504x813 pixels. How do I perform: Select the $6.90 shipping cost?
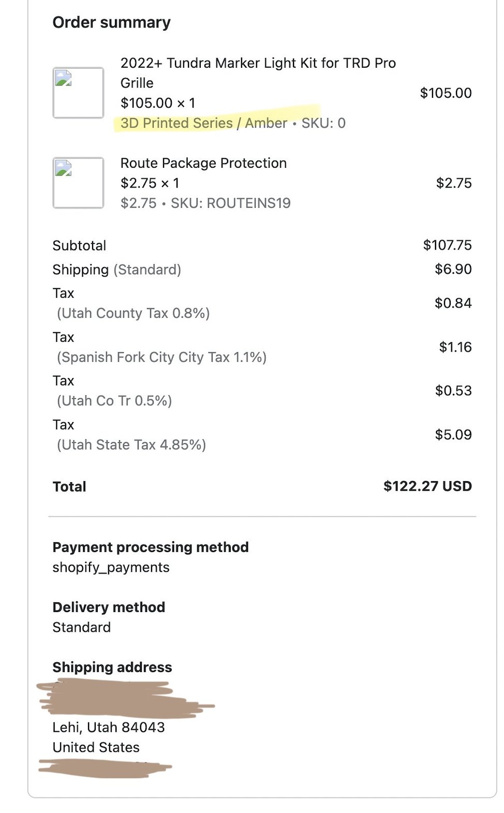(453, 269)
